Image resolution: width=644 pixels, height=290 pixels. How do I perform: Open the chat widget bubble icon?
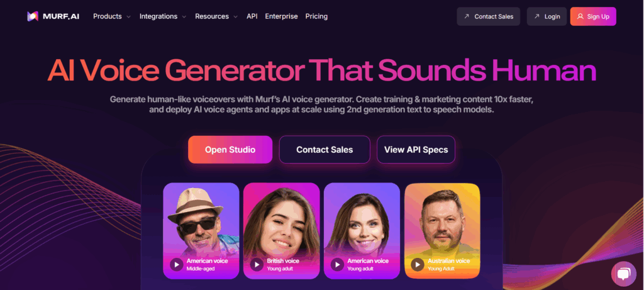tap(623, 274)
